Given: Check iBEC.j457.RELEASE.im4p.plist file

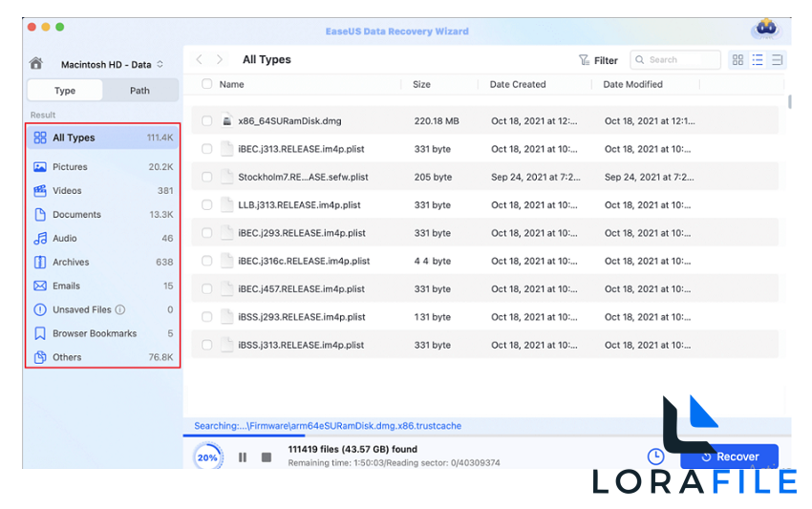Looking at the screenshot, I should tap(206, 289).
